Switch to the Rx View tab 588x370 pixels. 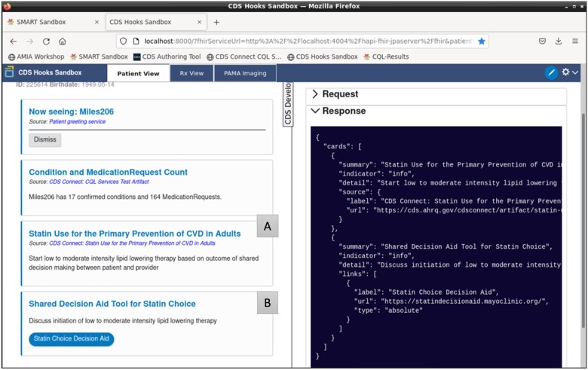point(191,74)
